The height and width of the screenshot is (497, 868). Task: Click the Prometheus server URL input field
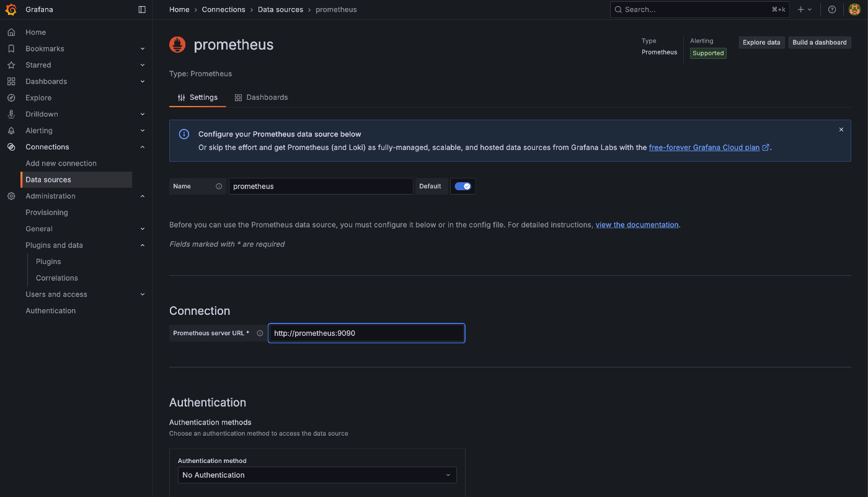point(366,333)
